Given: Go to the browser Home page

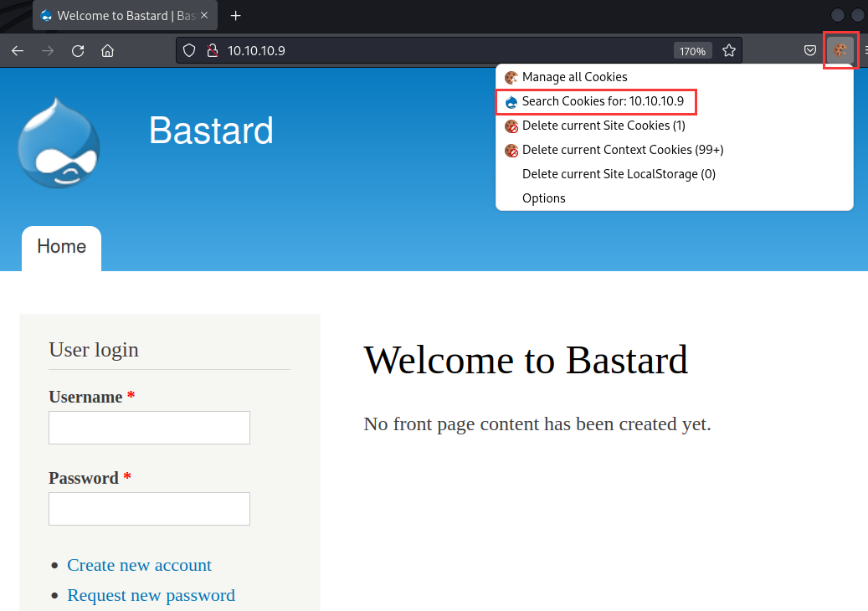Looking at the screenshot, I should pyautogui.click(x=107, y=50).
